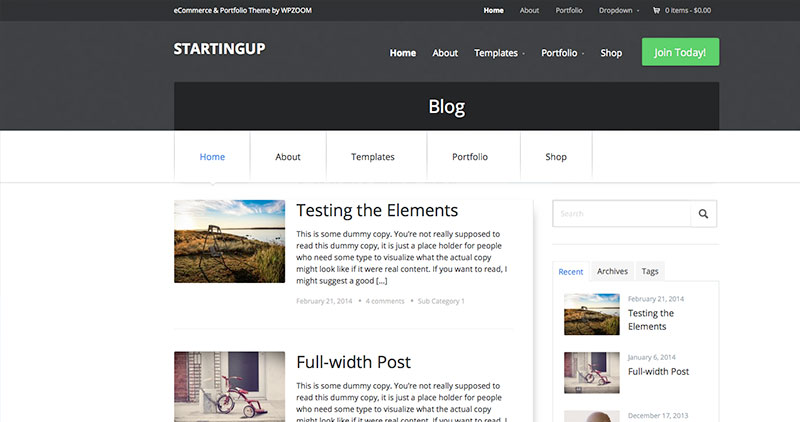Expand the Dropdown menu in top bar
Viewport: 800px width, 422px height.
618,10
